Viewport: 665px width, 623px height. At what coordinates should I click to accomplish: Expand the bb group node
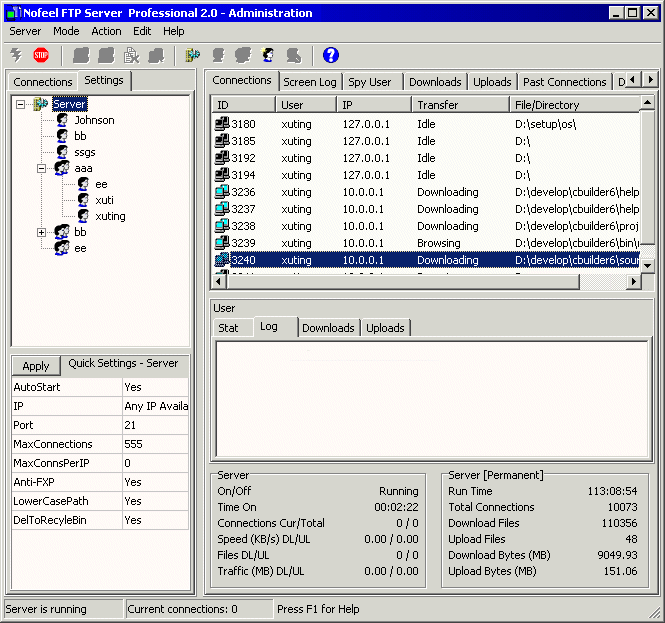[x=41, y=232]
